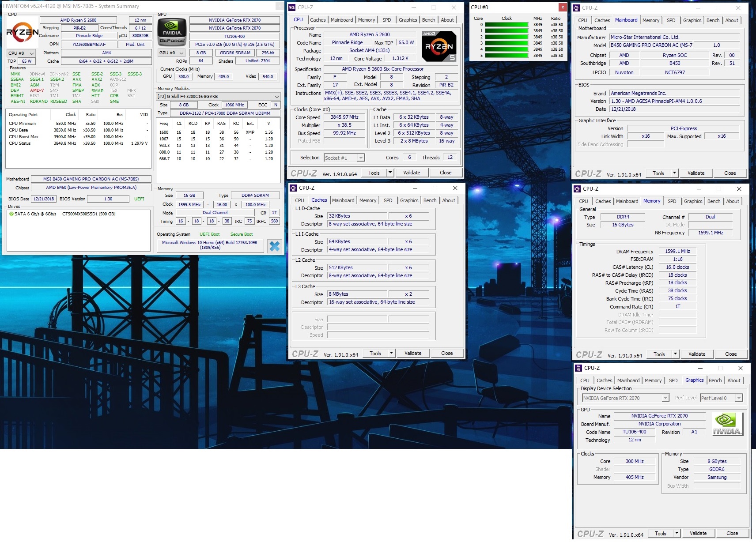Screen dimensions: 756x542
Task: Click the blue X icon in HWiNFO summary
Action: (x=274, y=246)
